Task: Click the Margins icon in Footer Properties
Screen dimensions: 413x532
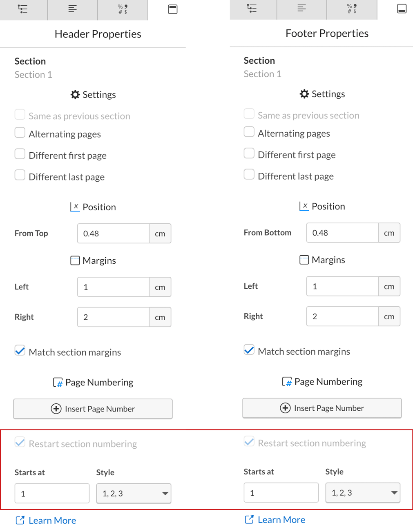Action: tap(304, 260)
